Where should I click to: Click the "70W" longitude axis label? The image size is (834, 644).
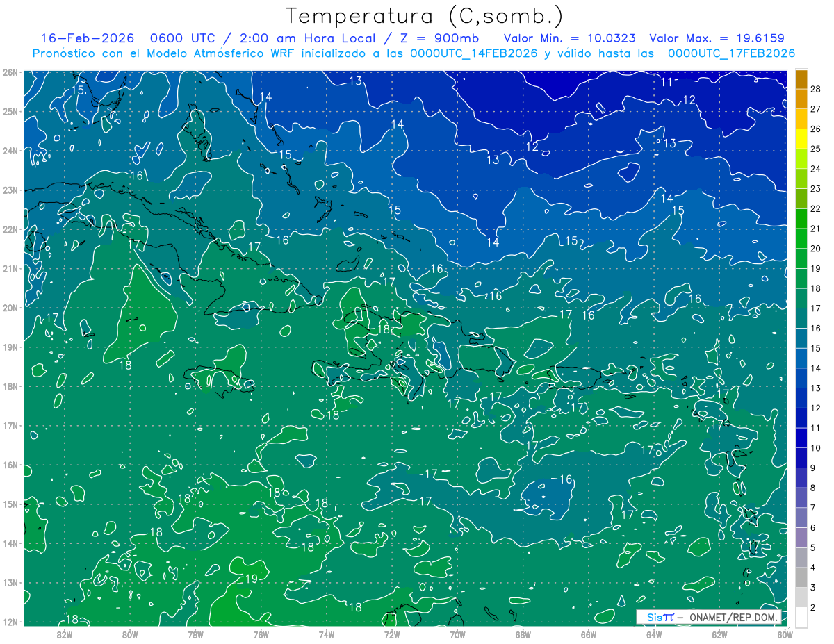(457, 634)
